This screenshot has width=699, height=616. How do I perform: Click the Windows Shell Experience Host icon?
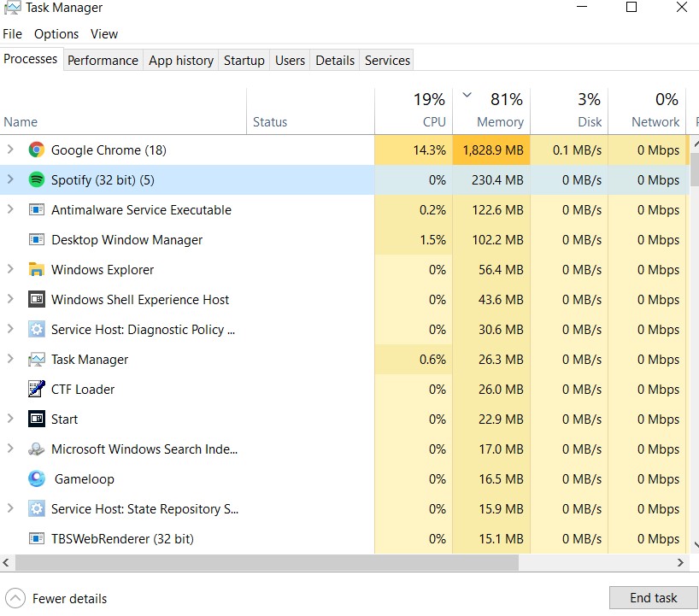point(37,299)
